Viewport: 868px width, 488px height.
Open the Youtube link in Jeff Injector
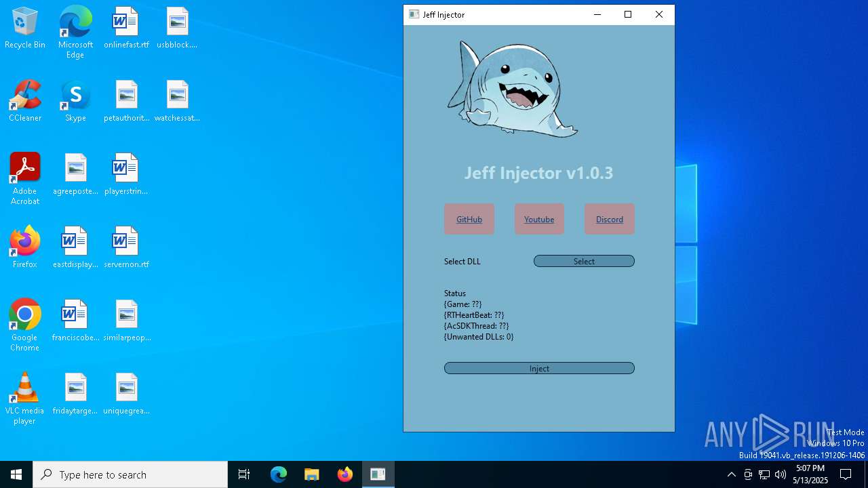[x=539, y=219]
